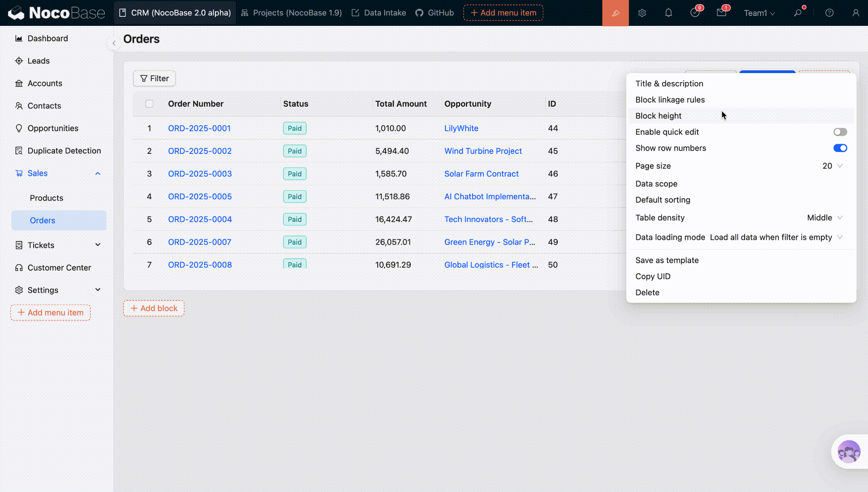Open the notifications bell icon
Screen dimensions: 868x492
coord(668,13)
